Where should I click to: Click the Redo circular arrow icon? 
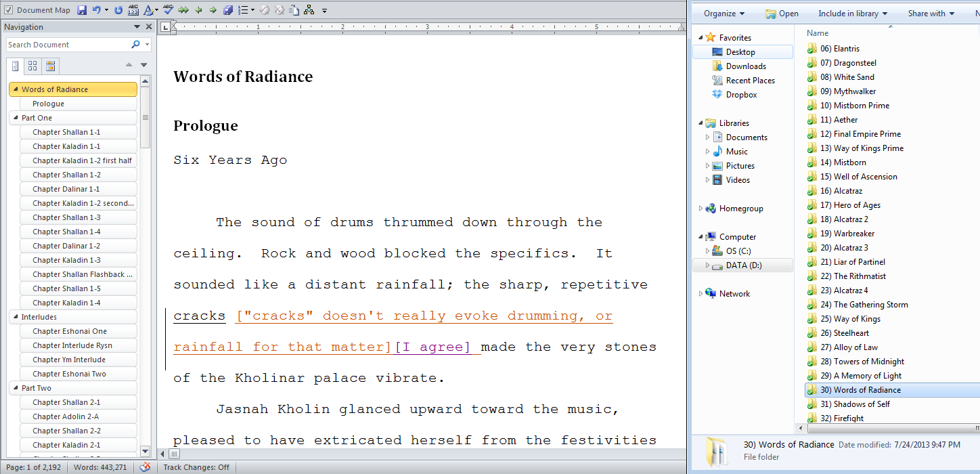tap(118, 10)
